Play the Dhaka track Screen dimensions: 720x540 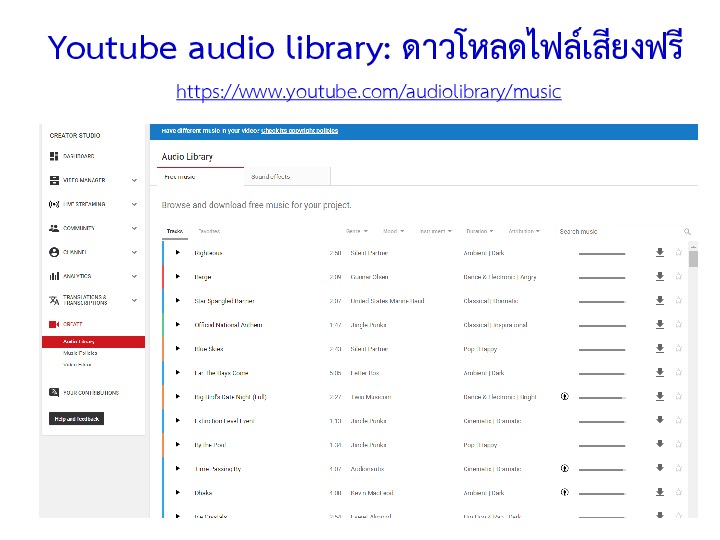coord(178,492)
